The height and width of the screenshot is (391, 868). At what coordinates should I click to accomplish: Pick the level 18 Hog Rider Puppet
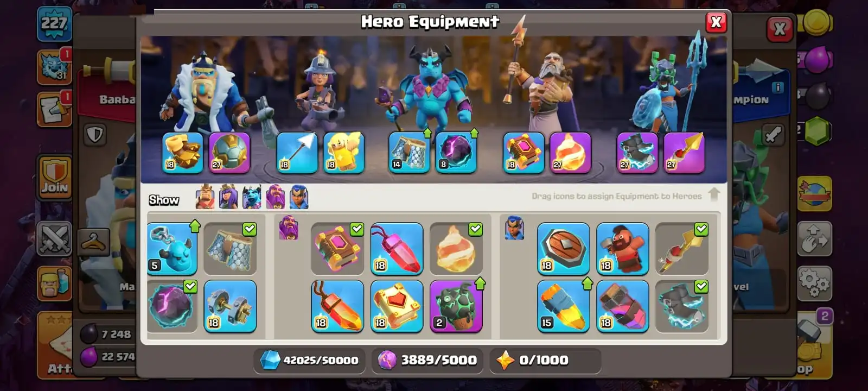pos(622,248)
